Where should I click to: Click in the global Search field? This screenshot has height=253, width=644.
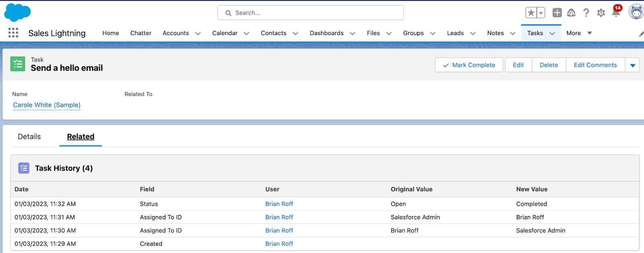point(310,13)
